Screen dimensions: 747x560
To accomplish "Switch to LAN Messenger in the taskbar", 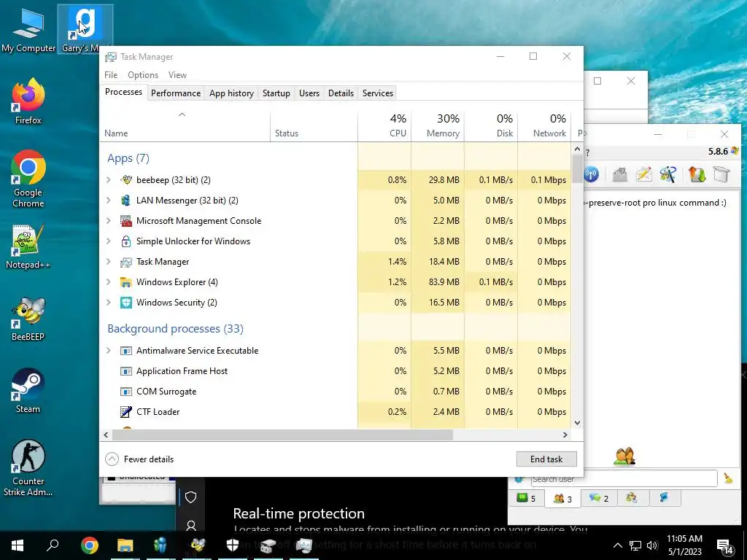I will [x=160, y=545].
